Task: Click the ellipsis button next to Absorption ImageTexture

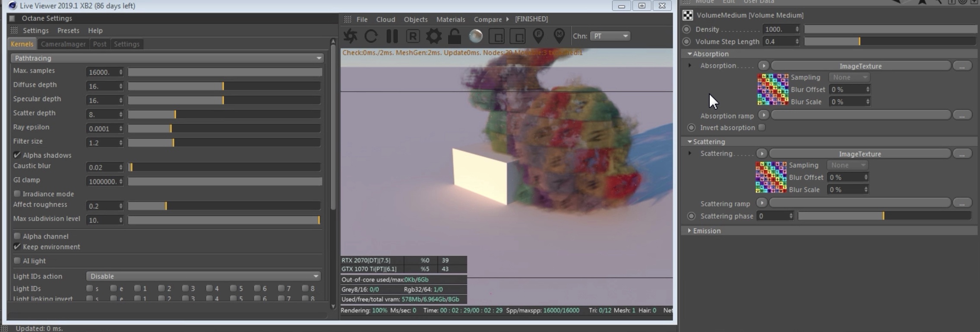Action: [962, 66]
